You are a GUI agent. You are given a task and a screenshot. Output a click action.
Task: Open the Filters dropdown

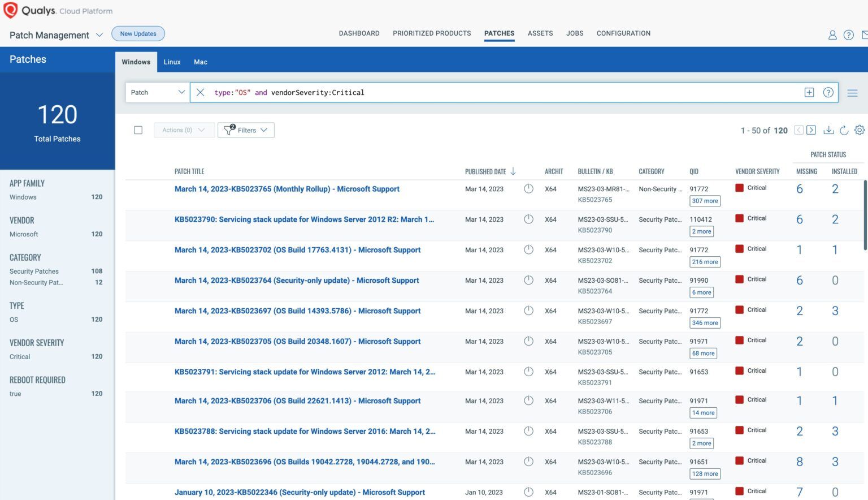246,130
